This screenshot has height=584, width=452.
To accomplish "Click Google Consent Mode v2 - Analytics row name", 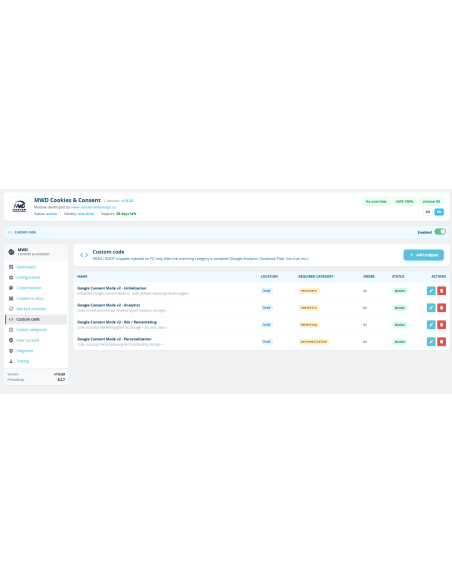I will [x=109, y=305].
